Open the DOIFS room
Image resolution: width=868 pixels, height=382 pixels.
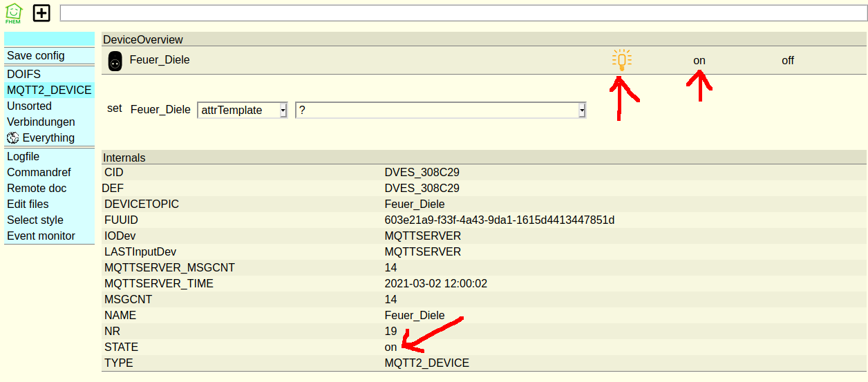23,74
